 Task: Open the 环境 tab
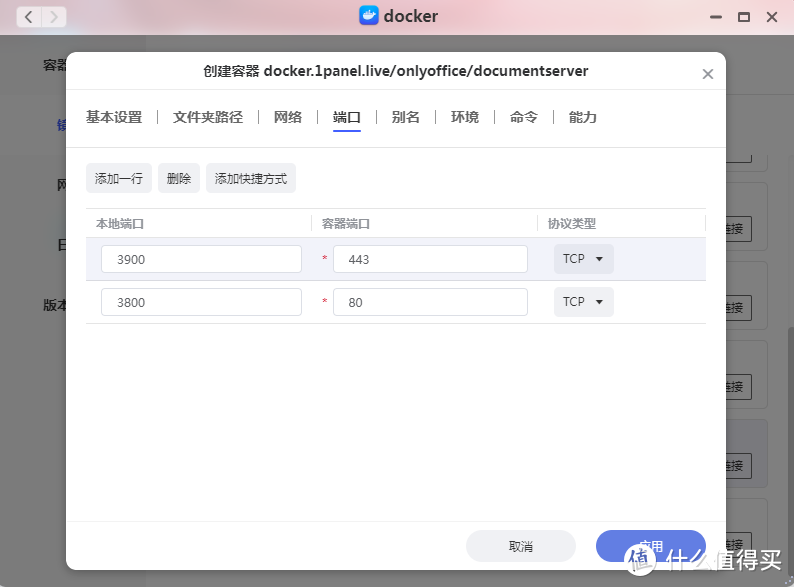465,117
